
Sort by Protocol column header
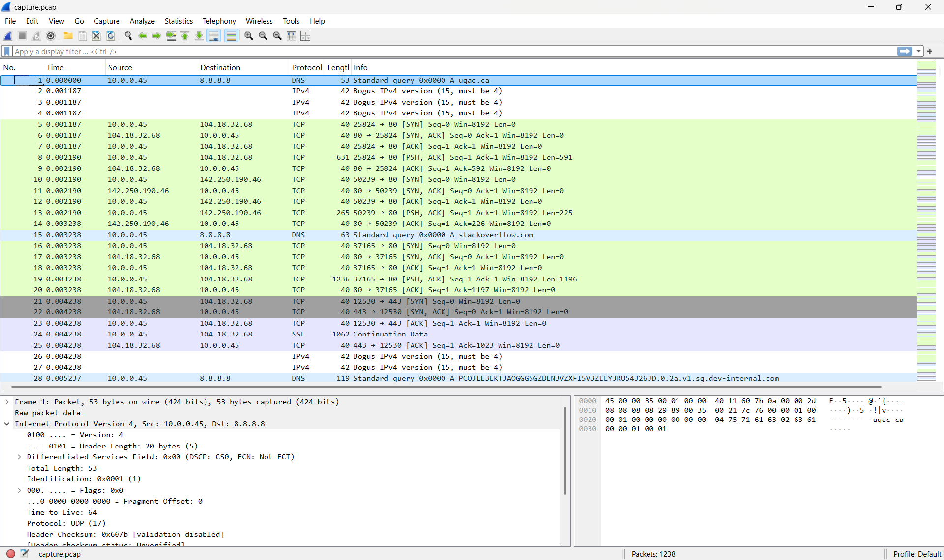pyautogui.click(x=307, y=67)
